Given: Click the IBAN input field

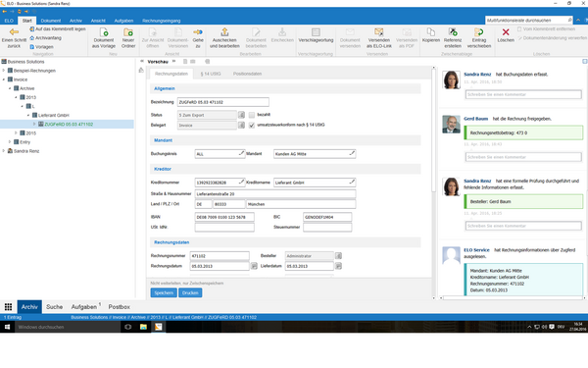Looking at the screenshot, I should click(224, 217).
